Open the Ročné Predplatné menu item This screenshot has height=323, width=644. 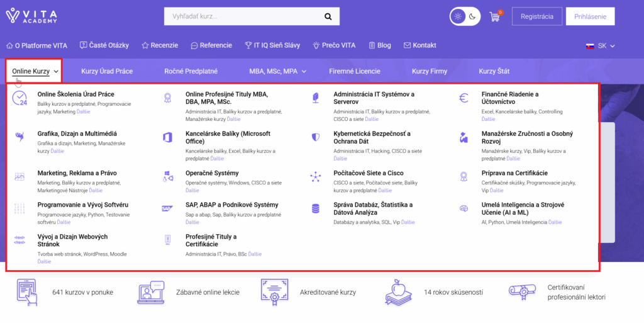191,71
